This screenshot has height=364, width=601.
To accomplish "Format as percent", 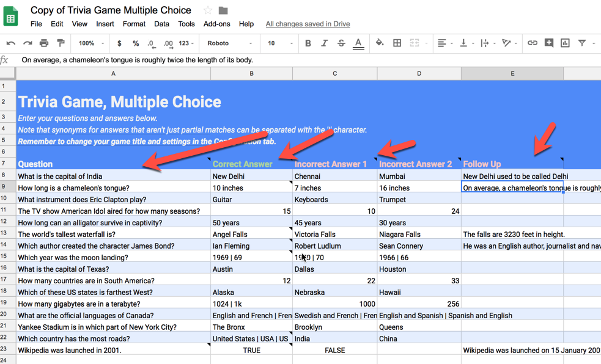I will pos(136,43).
